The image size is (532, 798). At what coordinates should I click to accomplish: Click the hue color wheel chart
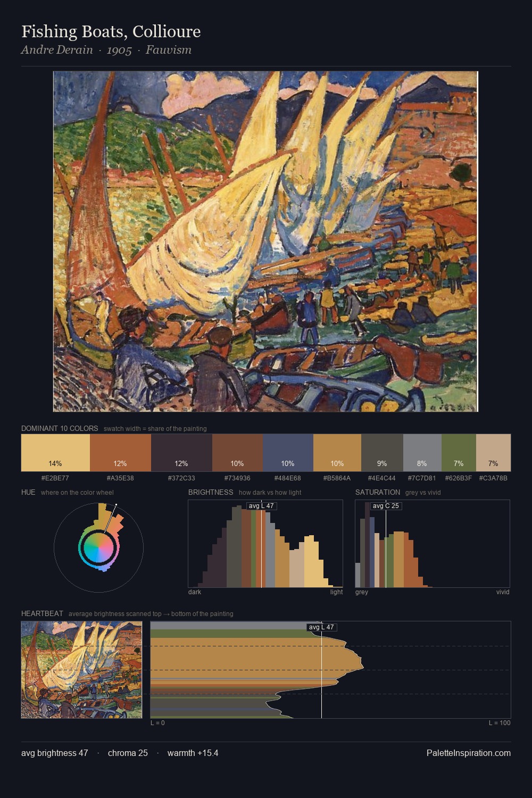pos(98,547)
